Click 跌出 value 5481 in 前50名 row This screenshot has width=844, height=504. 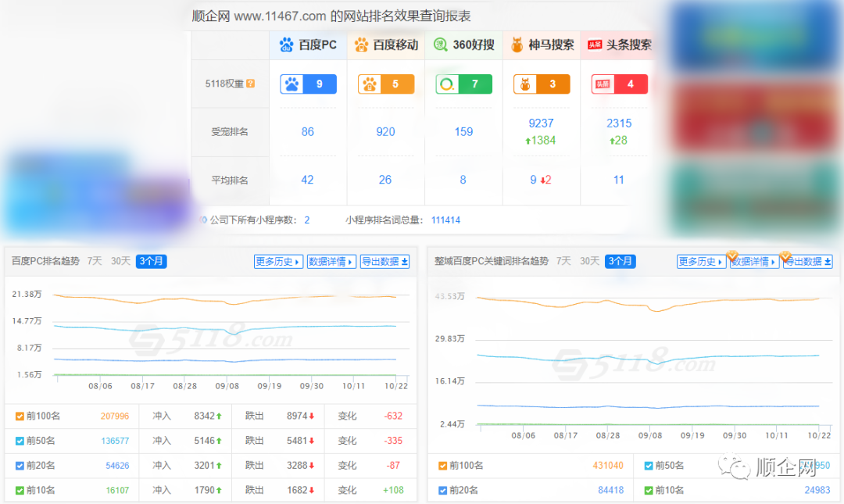[x=297, y=441]
